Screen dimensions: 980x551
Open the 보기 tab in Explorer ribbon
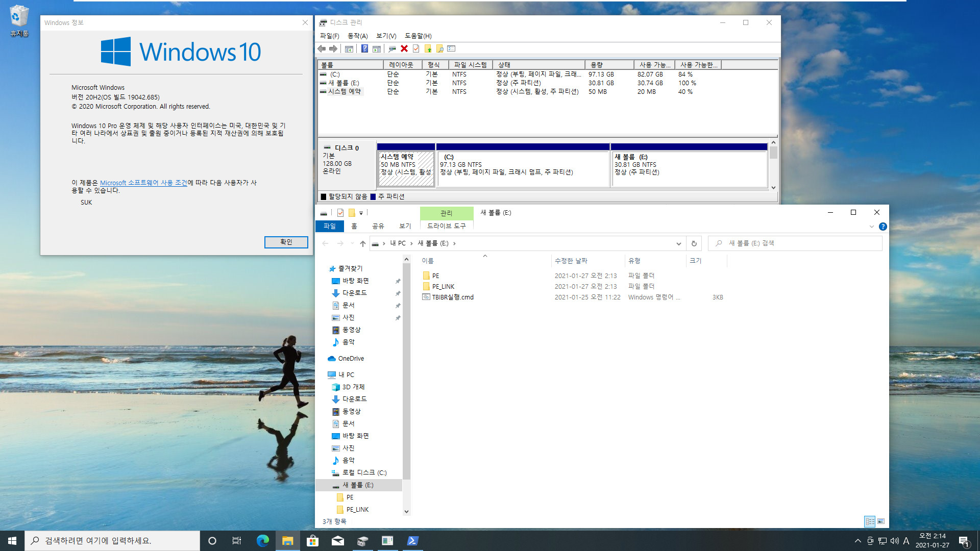[x=405, y=226]
